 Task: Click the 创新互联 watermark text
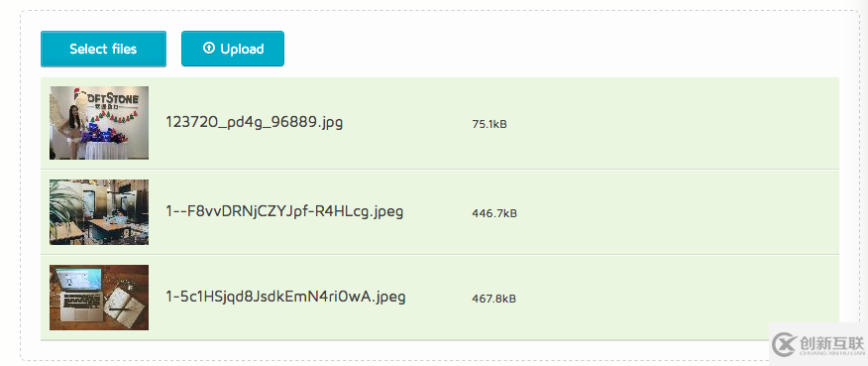(831, 342)
